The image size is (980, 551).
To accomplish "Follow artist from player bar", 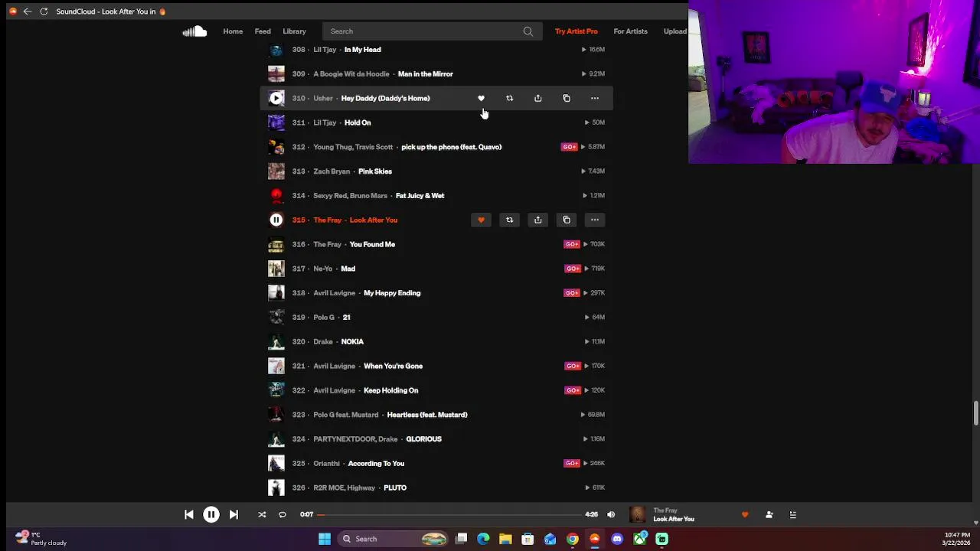I will point(769,515).
